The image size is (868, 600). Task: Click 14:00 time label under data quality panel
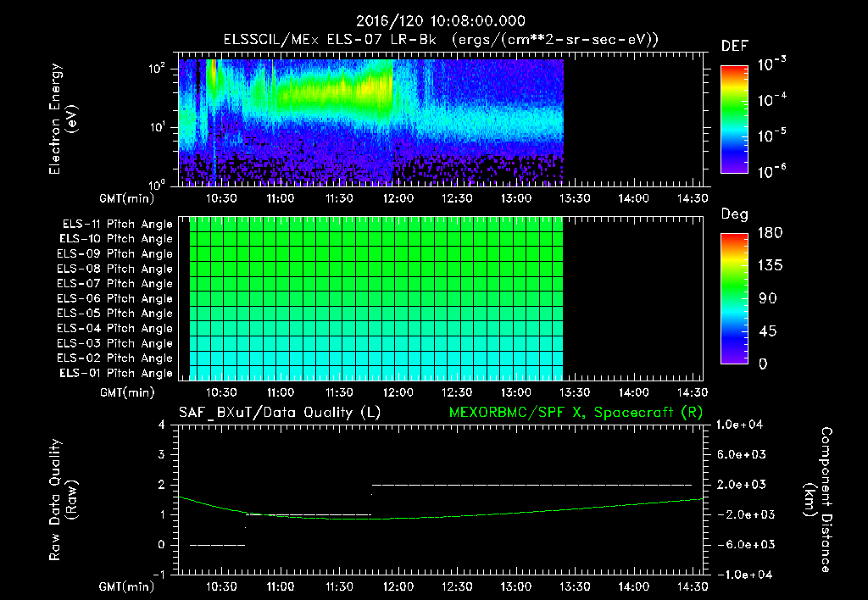[x=633, y=586]
